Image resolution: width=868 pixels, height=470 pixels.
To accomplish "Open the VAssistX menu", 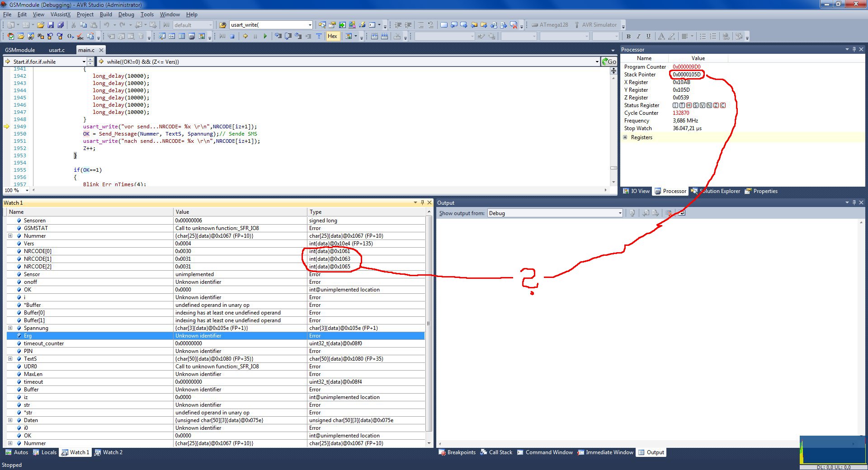I will coord(61,14).
